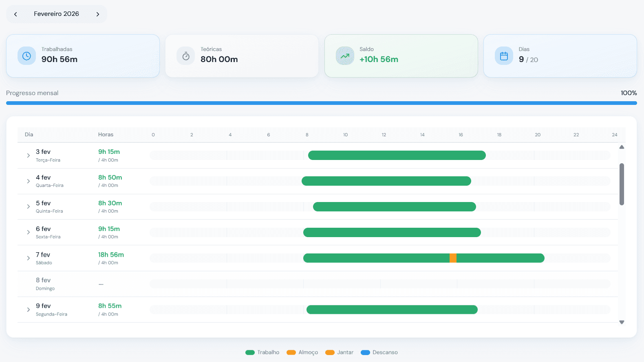This screenshot has height=362, width=644.
Task: Click the scroll up arrow of table
Action: [x=622, y=147]
